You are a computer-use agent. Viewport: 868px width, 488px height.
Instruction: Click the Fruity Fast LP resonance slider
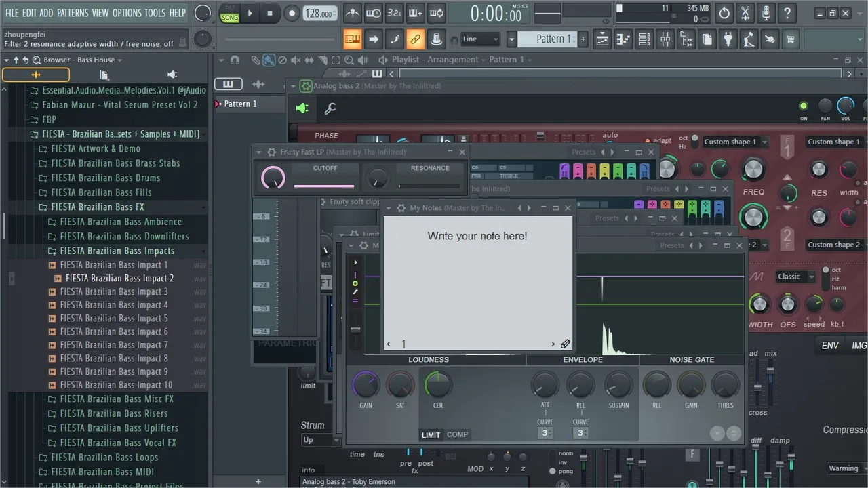point(429,186)
